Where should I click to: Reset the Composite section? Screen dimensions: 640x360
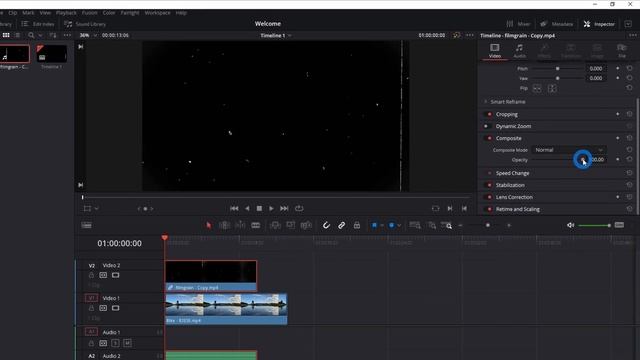tap(629, 138)
